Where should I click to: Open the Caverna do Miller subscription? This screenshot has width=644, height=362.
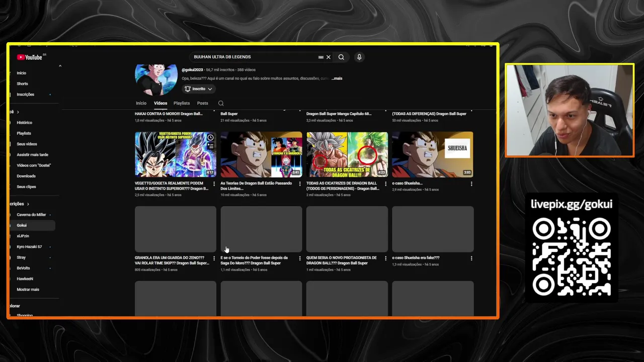point(31,215)
